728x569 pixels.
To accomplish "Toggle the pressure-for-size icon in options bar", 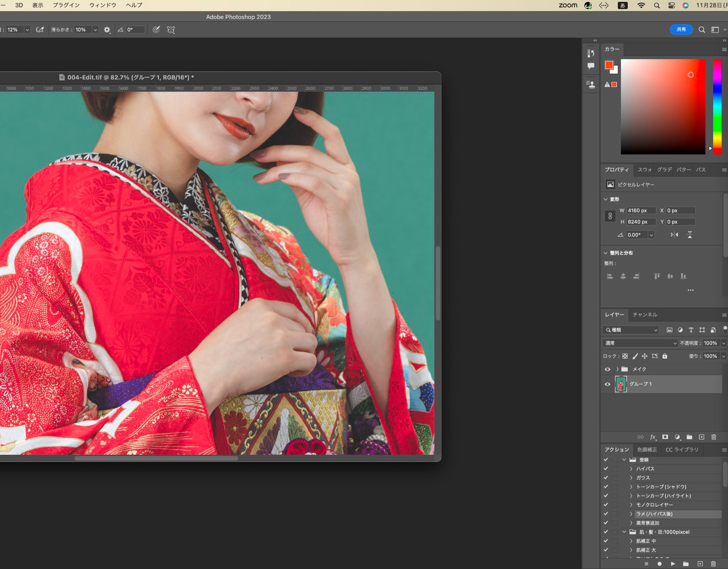I will coord(156,30).
